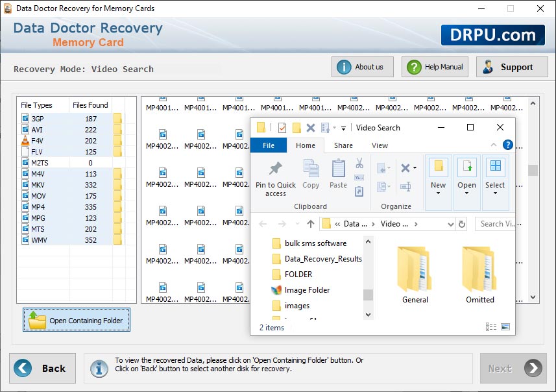Image resolution: width=556 pixels, height=392 pixels.
Task: Click the MP4 file type icon
Action: coord(25,207)
